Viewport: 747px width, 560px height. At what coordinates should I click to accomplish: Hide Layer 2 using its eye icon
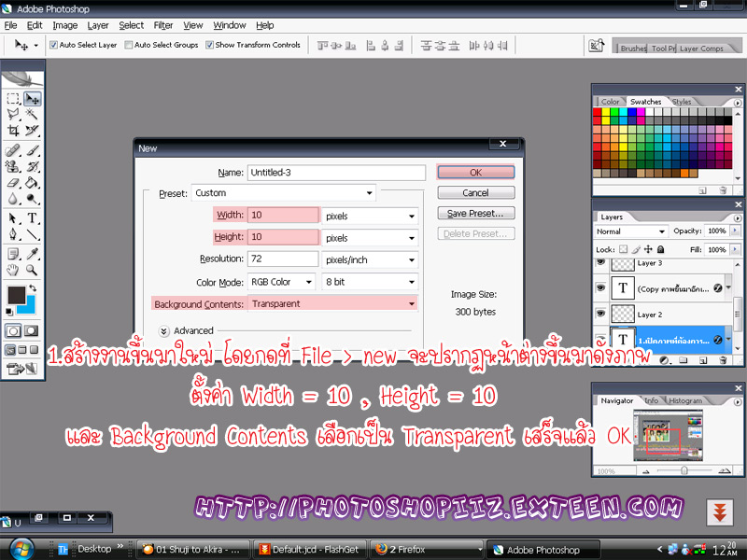pyautogui.click(x=600, y=314)
